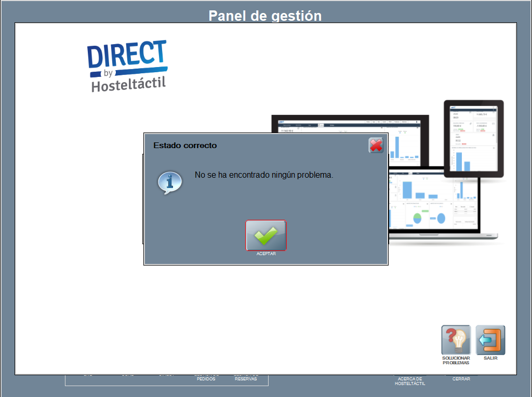Open Solucionar Problemas lightbulb icon

pyautogui.click(x=456, y=340)
